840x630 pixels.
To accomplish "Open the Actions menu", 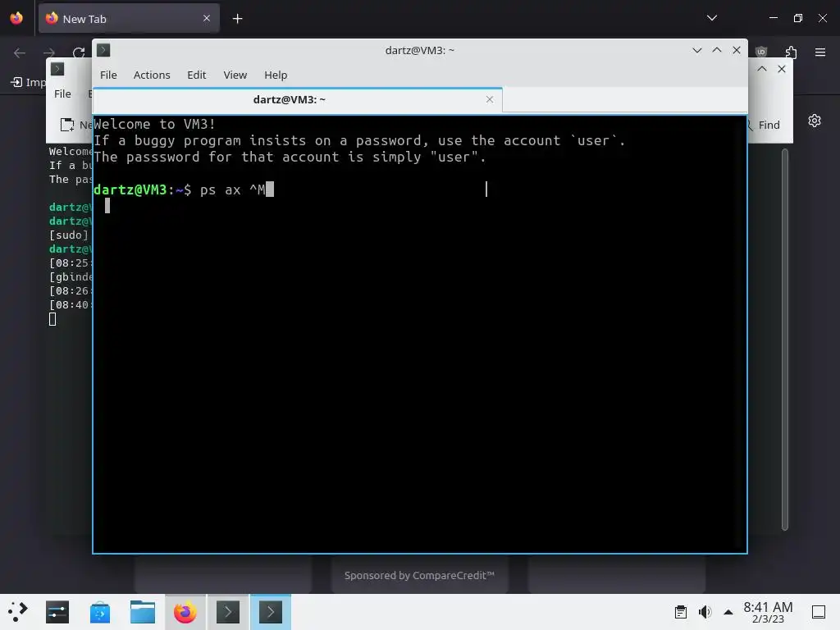I will coord(152,75).
